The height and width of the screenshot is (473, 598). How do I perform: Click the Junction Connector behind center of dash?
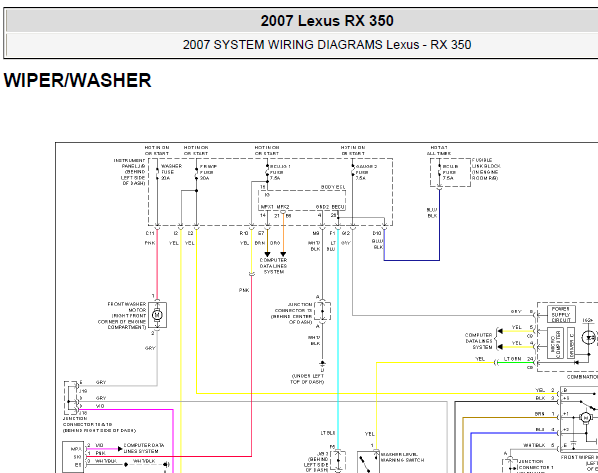click(x=323, y=311)
